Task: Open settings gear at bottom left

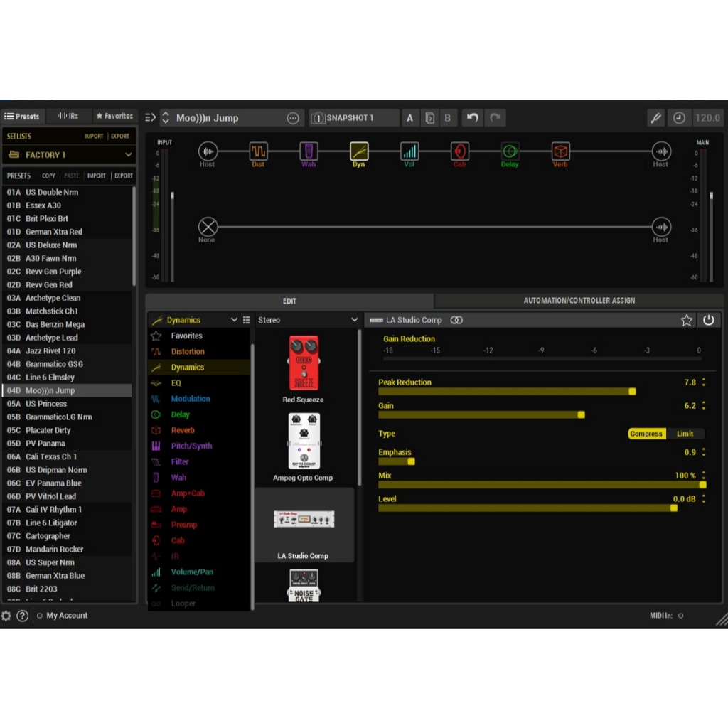Action: click(6, 616)
